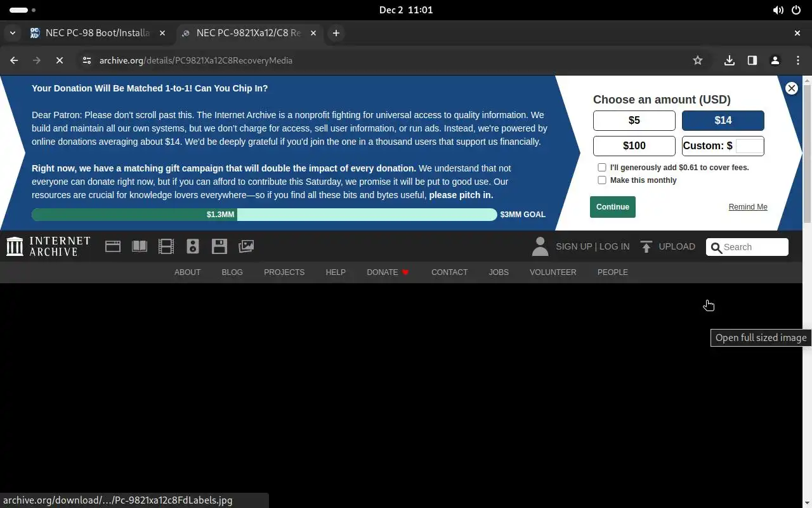Open the VOLUNTEER menu item
Image resolution: width=812 pixels, height=508 pixels.
pyautogui.click(x=553, y=272)
